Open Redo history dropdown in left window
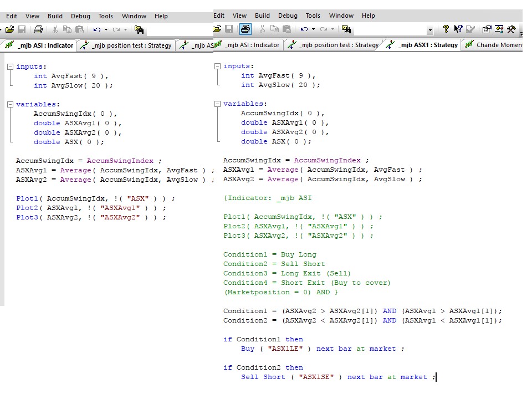 point(126,29)
